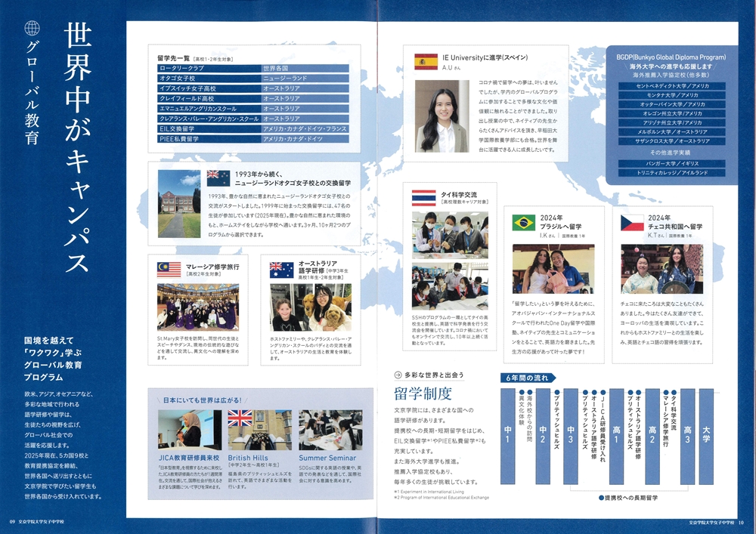The image size is (756, 534).
Task: Click the Thailand flag by タイ科学交流
Action: (x=423, y=199)
